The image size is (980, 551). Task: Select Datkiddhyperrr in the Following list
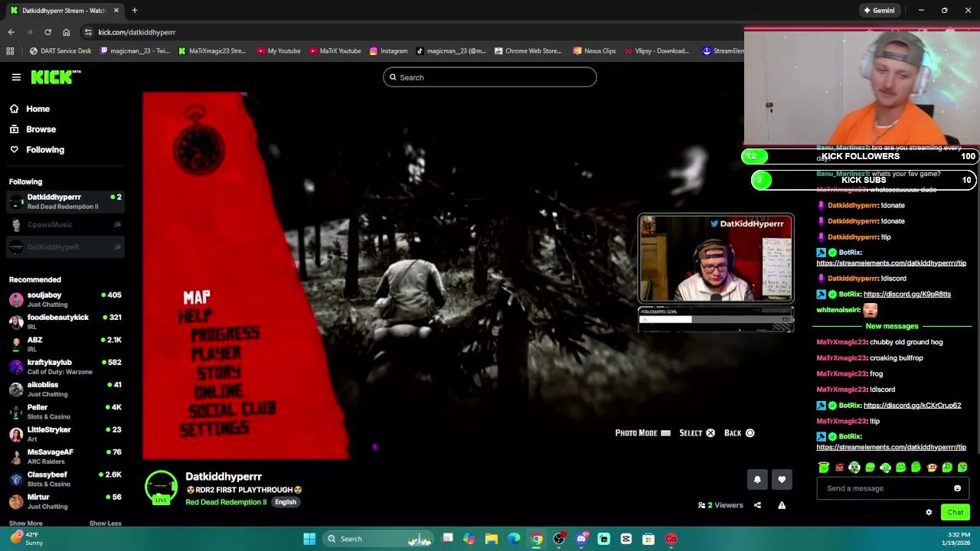pyautogui.click(x=65, y=201)
